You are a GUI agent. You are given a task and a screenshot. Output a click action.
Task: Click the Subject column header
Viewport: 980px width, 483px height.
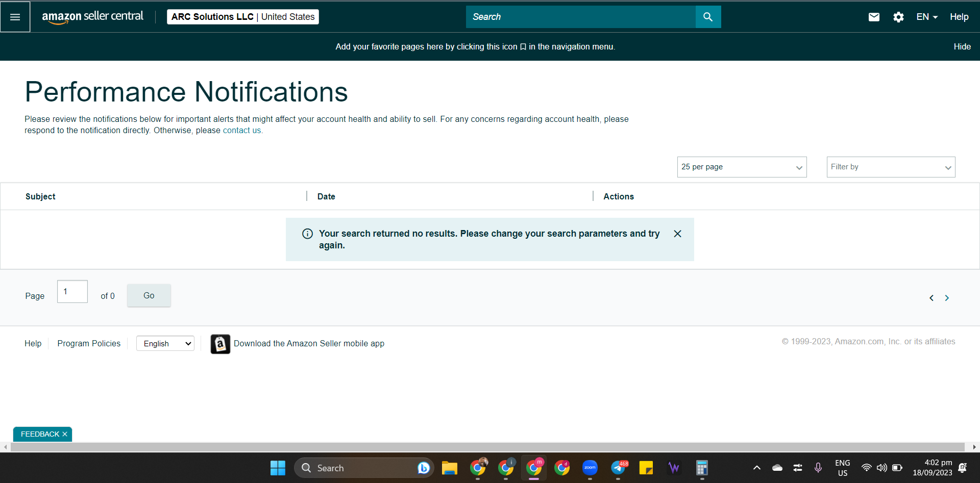pos(40,196)
